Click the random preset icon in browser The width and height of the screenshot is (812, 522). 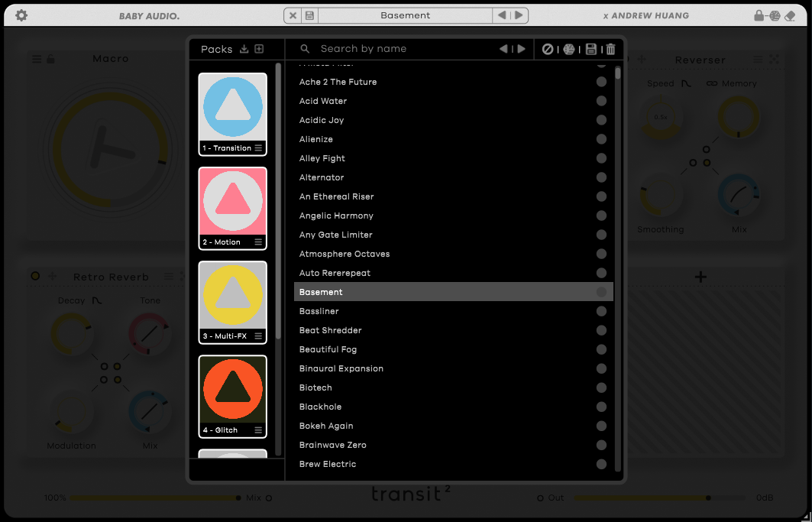[568, 49]
